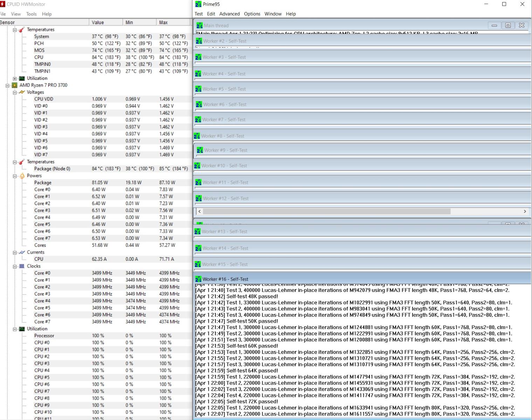Click the Worker #8 window icon
The width and height of the screenshot is (532, 420).
(x=197, y=136)
